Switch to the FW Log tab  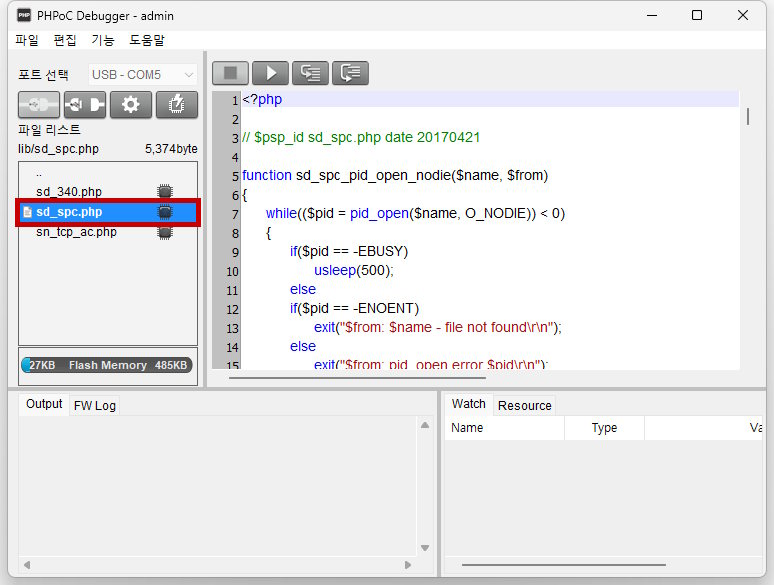point(94,406)
